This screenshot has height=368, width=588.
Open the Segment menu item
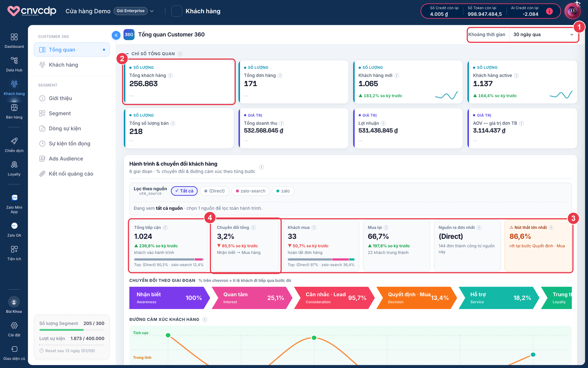pyautogui.click(x=72, y=113)
